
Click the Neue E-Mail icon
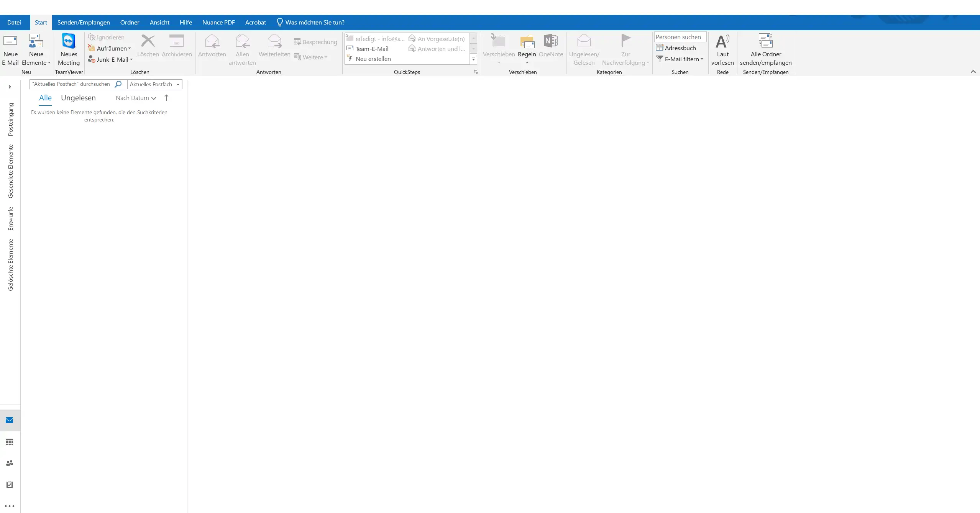click(10, 41)
